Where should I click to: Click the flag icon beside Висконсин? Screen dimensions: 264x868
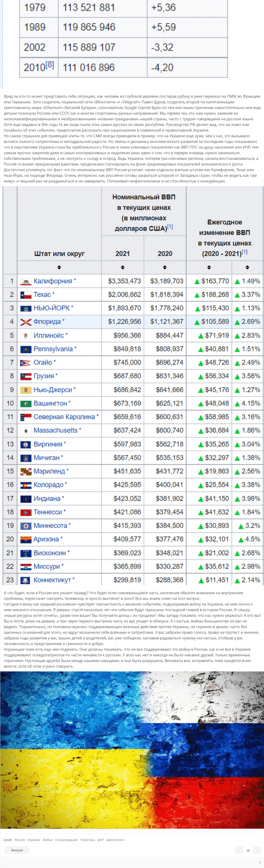point(26,553)
